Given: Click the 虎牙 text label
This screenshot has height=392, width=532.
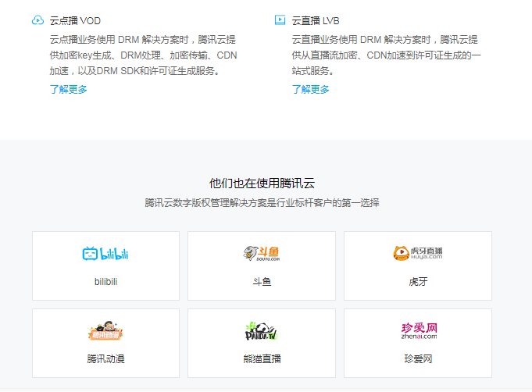Looking at the screenshot, I should pos(418,282).
